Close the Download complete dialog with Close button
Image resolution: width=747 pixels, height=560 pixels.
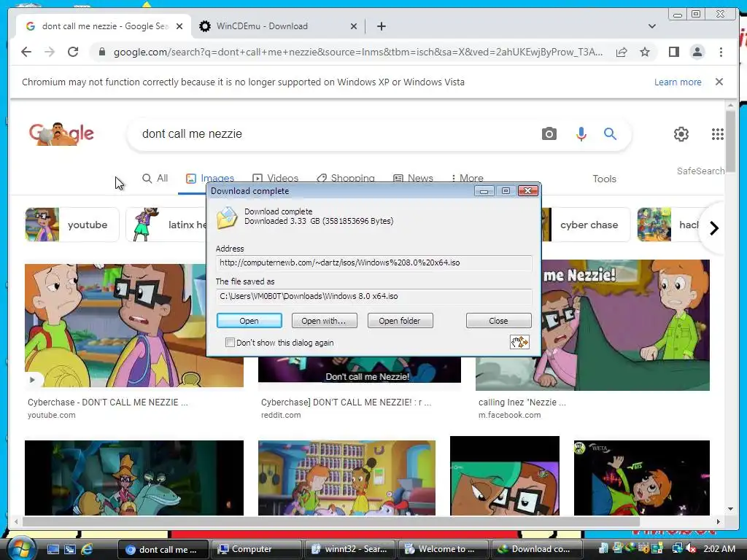pos(498,321)
